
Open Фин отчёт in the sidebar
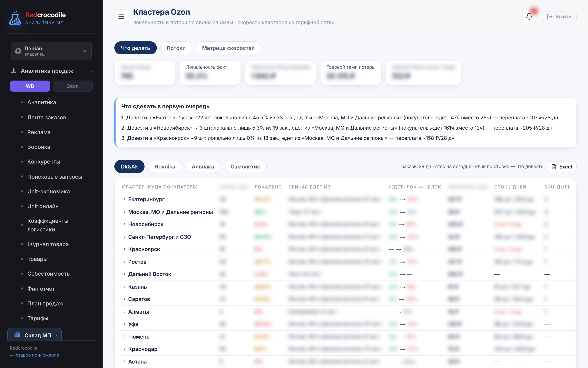(41, 289)
